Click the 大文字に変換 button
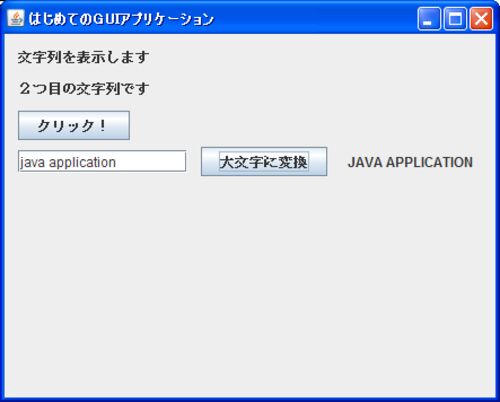 pos(264,161)
